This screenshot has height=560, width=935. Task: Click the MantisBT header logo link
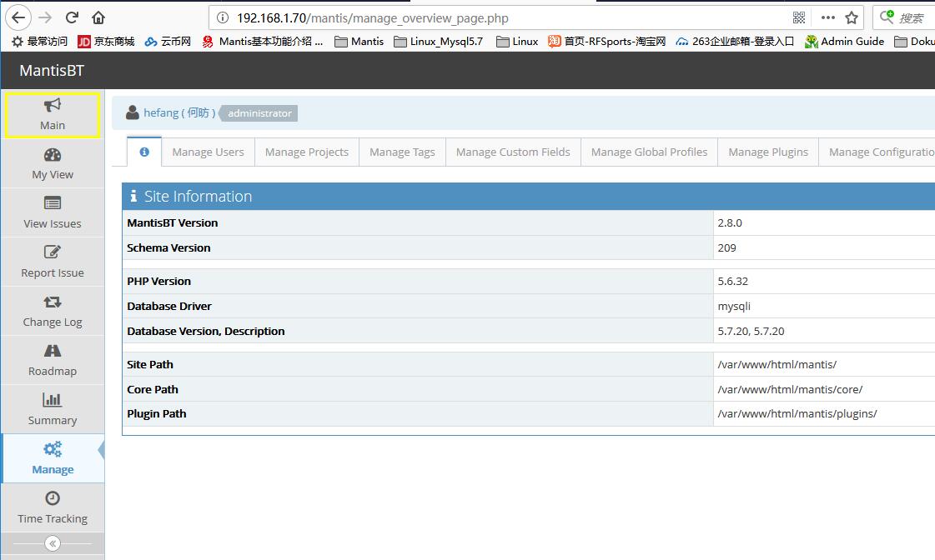click(52, 71)
